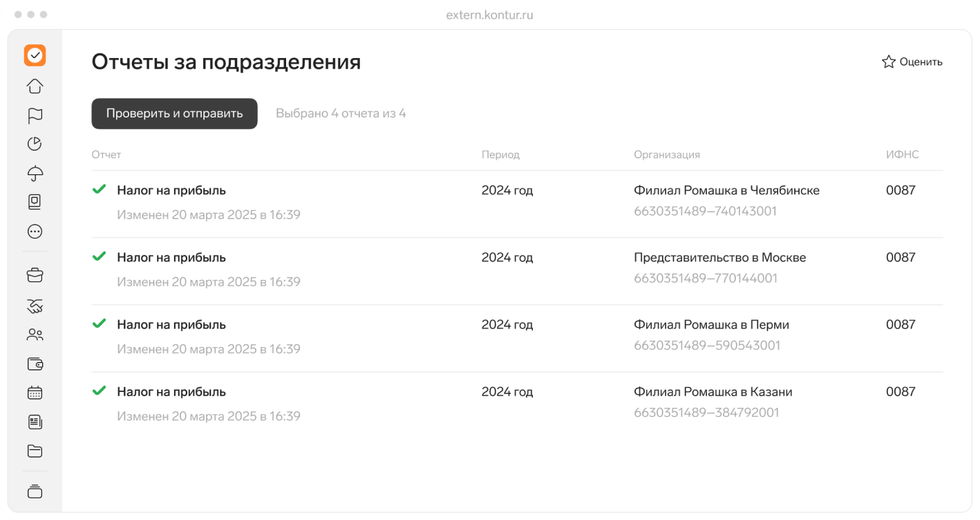Image resolution: width=980 pixels, height=520 pixels.
Task: Open the handshake icon in sidebar
Action: pos(35,306)
